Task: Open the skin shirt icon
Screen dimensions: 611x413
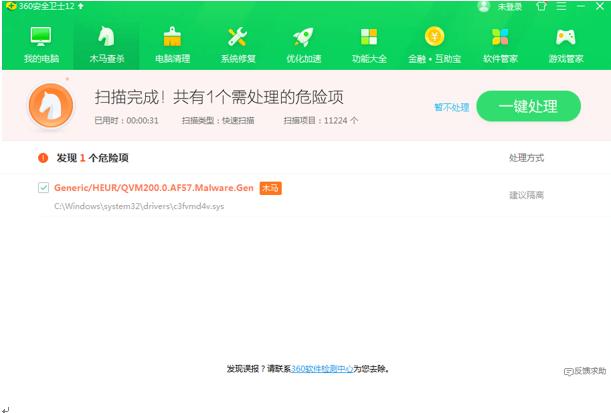Action: (541, 6)
